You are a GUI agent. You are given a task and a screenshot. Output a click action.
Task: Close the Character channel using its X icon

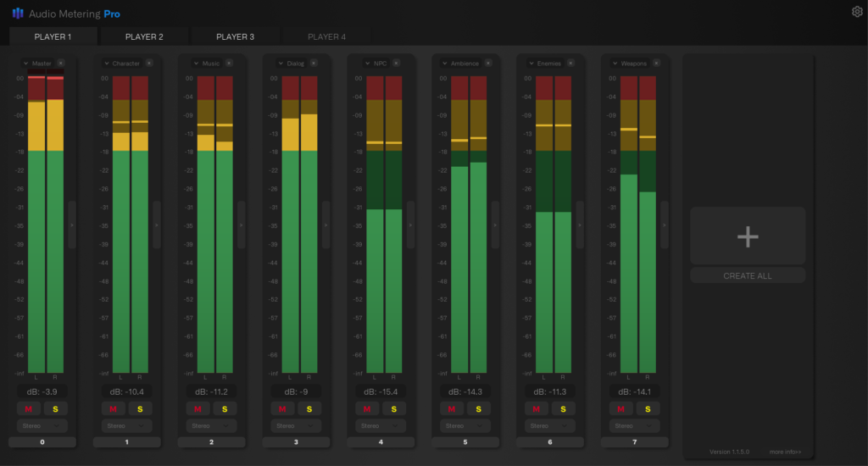(x=148, y=64)
